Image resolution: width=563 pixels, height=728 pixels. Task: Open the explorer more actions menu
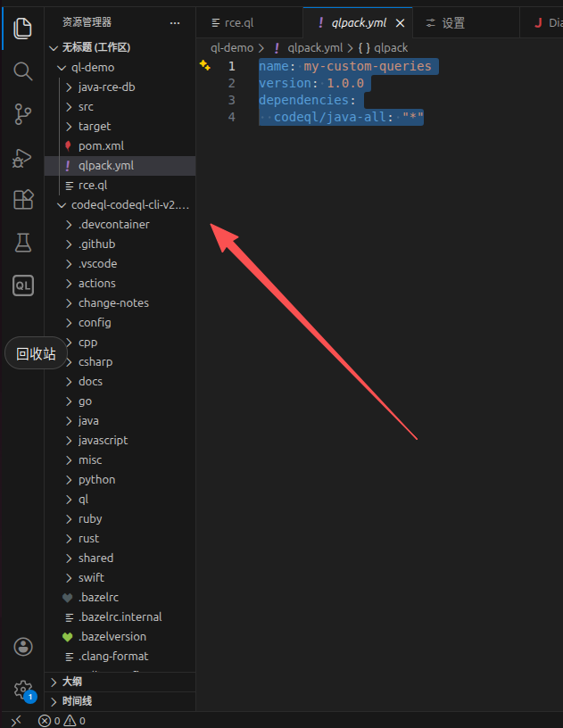(175, 22)
